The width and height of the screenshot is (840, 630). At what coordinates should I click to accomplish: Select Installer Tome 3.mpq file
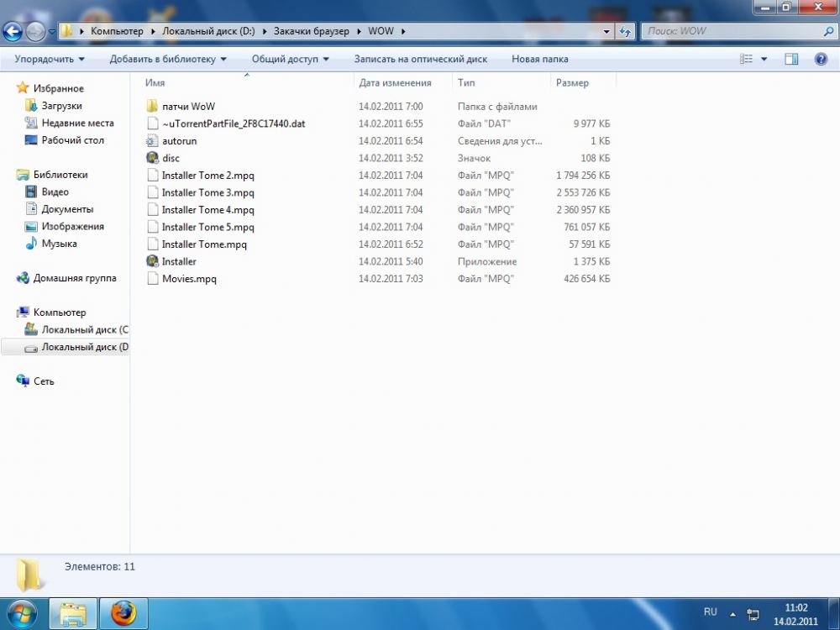pyautogui.click(x=207, y=192)
